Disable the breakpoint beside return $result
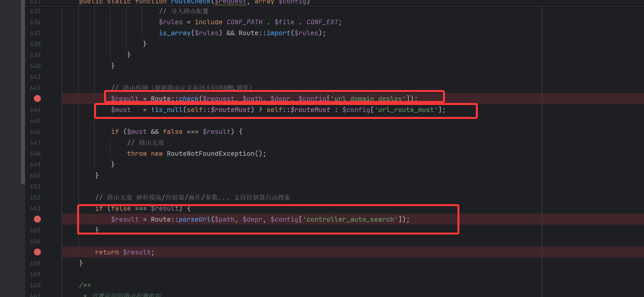The width and height of the screenshot is (644, 297). coord(37,252)
